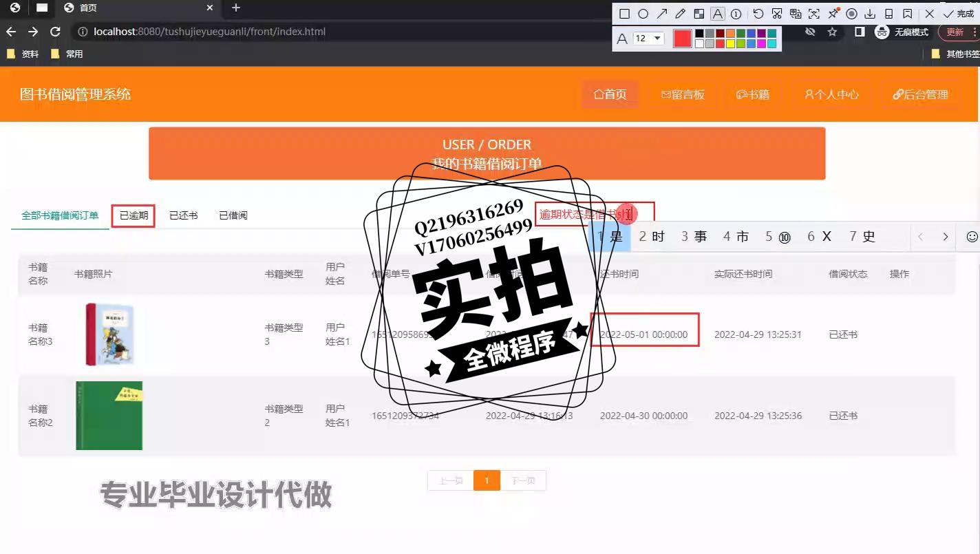Start screen recording from the toolbar
Image resolution: width=980 pixels, height=554 pixels.
tap(851, 14)
